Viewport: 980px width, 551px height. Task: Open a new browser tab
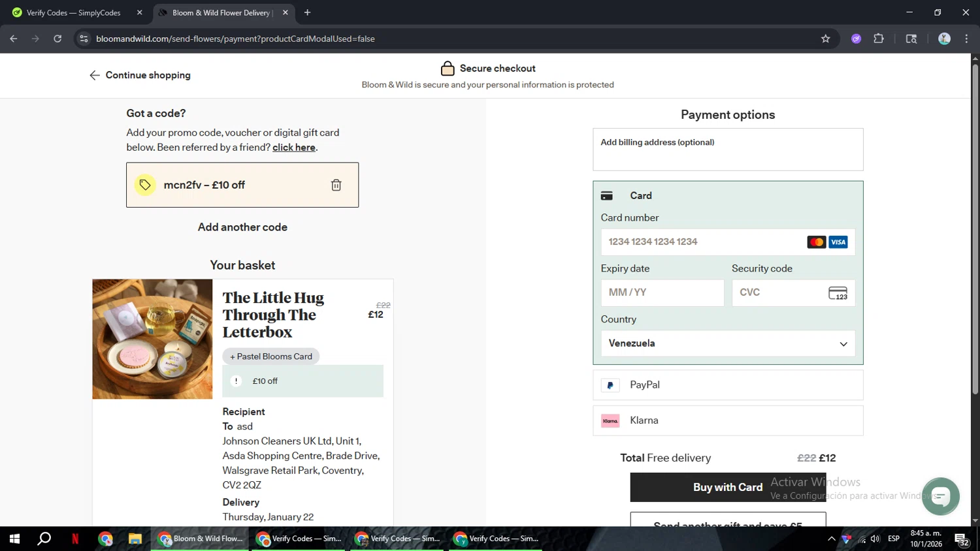tap(307, 13)
